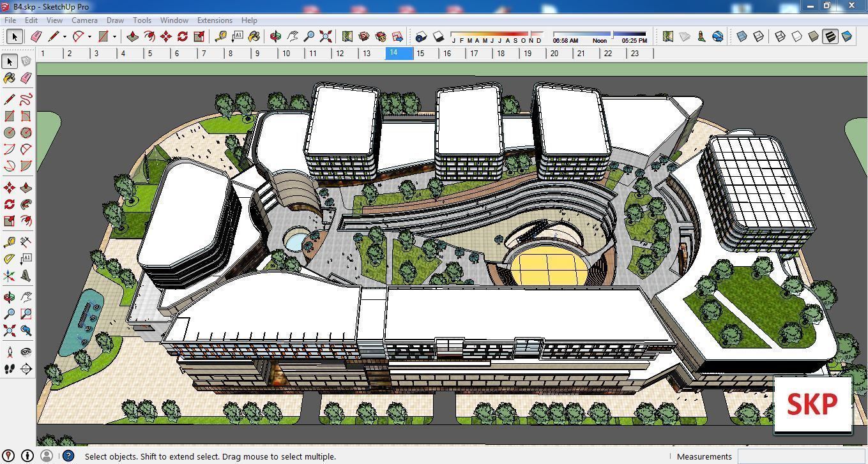868x464 pixels.
Task: Open the 3D Warehouse icon
Action: click(364, 36)
